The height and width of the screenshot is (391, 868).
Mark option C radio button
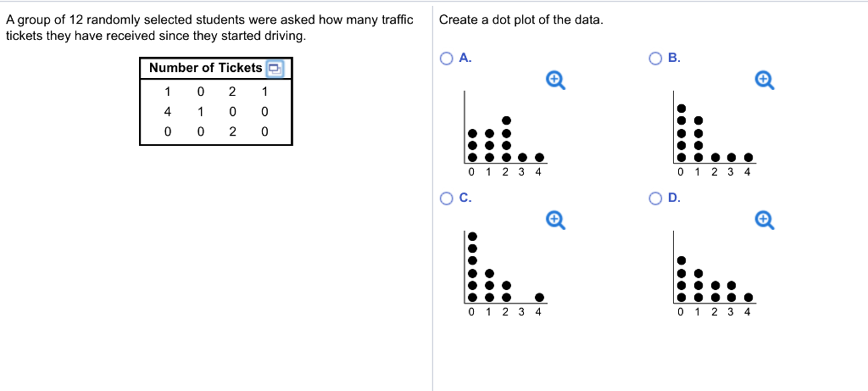tap(446, 198)
